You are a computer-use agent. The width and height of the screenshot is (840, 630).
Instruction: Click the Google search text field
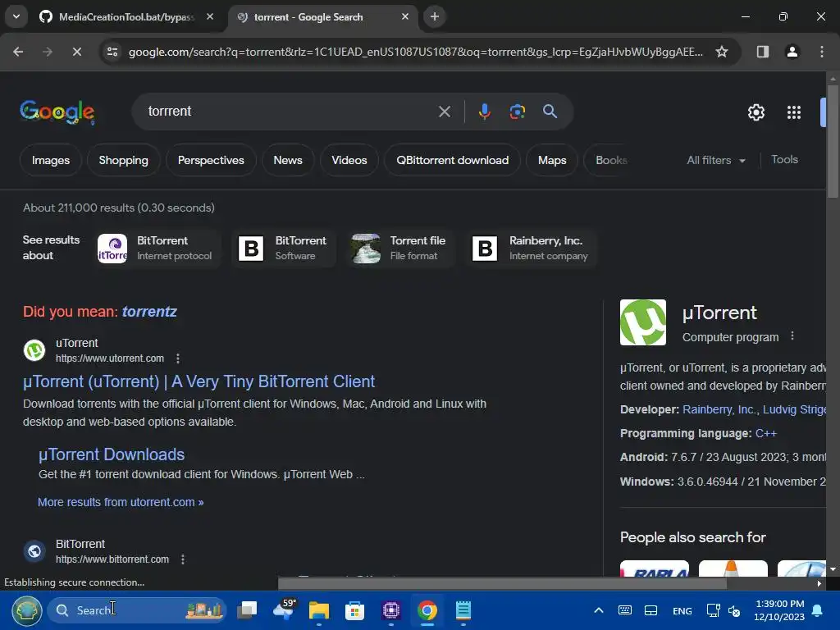point(290,112)
